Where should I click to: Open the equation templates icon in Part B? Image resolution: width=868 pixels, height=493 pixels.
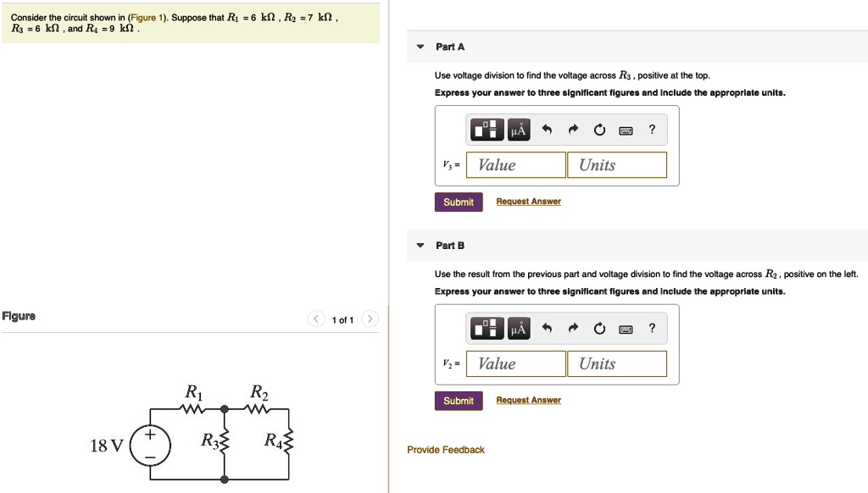click(485, 328)
